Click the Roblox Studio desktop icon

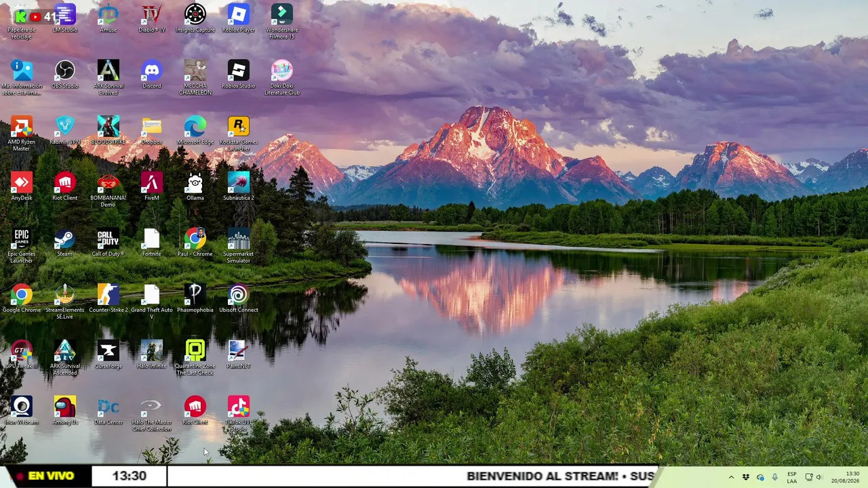pyautogui.click(x=239, y=75)
